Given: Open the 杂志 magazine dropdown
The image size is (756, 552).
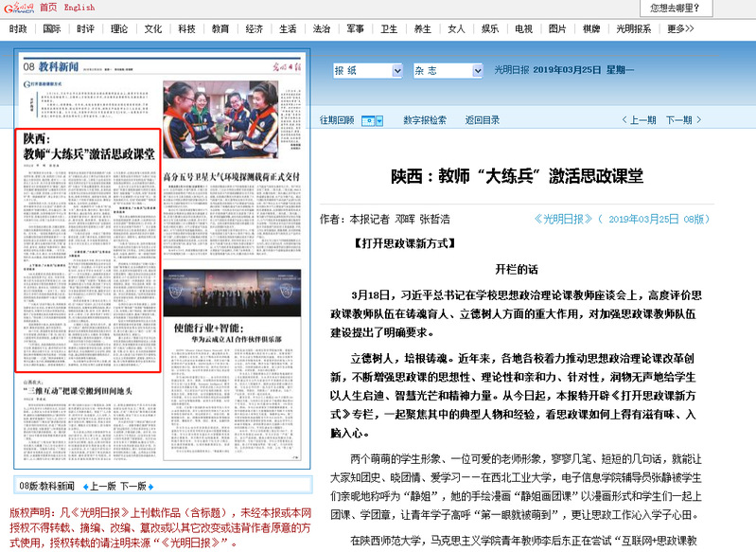Looking at the screenshot, I should pyautogui.click(x=448, y=70).
